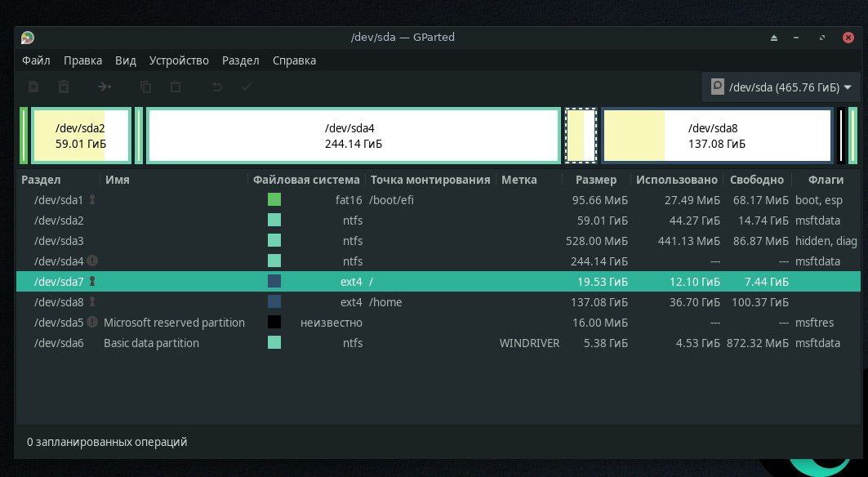Click the ntfs color swatch in sda6 row
Image resolution: width=868 pixels, height=477 pixels.
tap(274, 342)
